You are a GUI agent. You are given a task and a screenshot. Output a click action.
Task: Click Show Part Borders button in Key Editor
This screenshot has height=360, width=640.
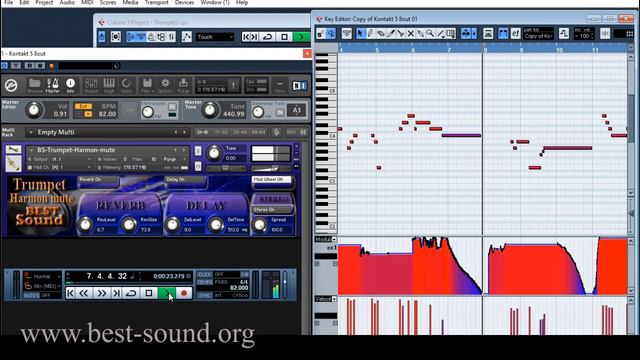pos(503,33)
